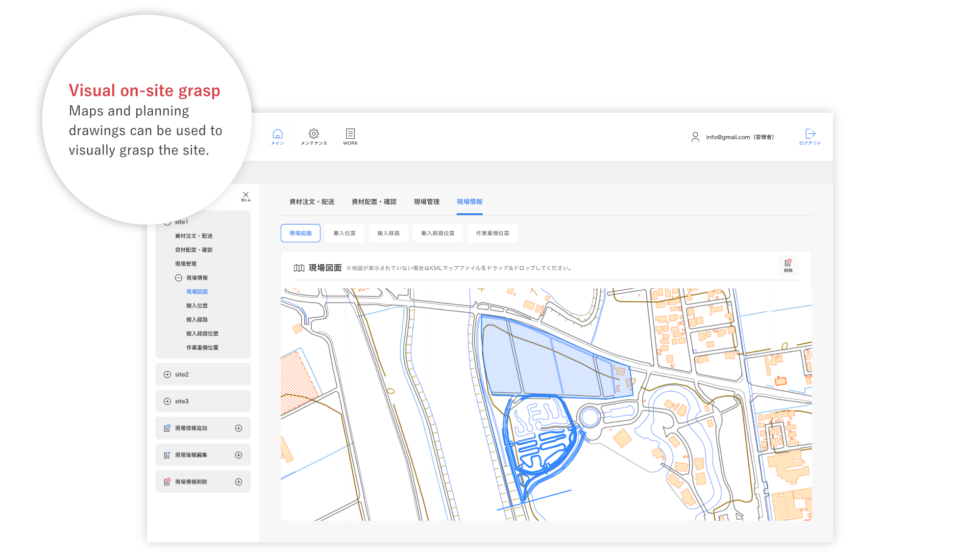980x557 pixels.
Task: Expand the 現場情報編集 plus button
Action: click(239, 456)
